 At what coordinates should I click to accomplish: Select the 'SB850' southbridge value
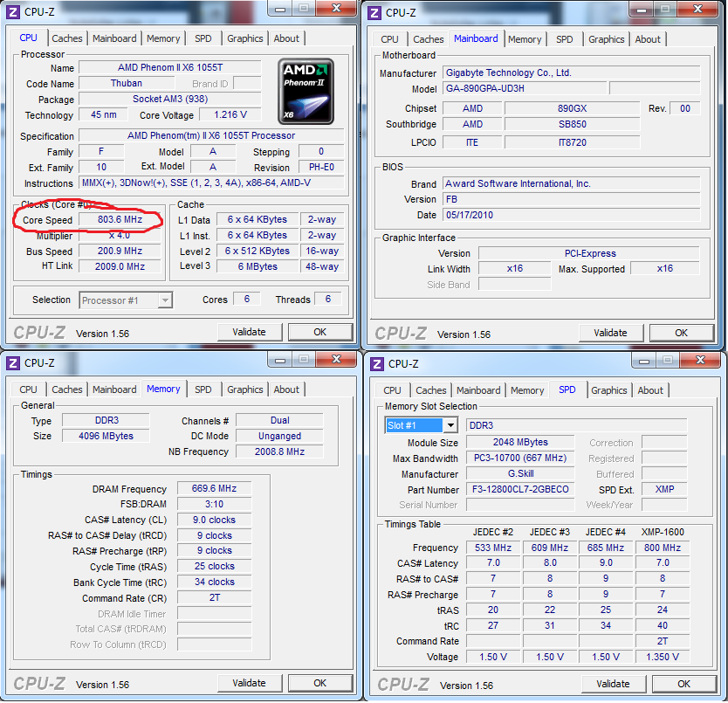tap(572, 124)
